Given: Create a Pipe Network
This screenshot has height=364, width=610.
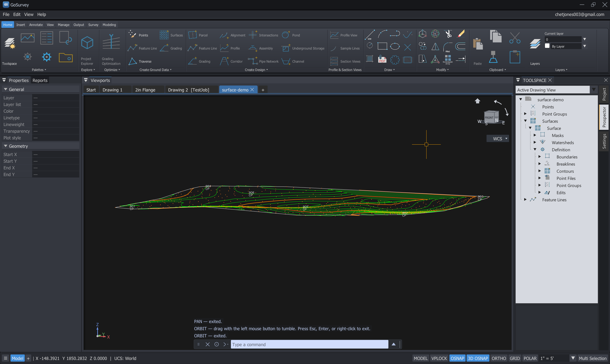Looking at the screenshot, I should pos(263,61).
